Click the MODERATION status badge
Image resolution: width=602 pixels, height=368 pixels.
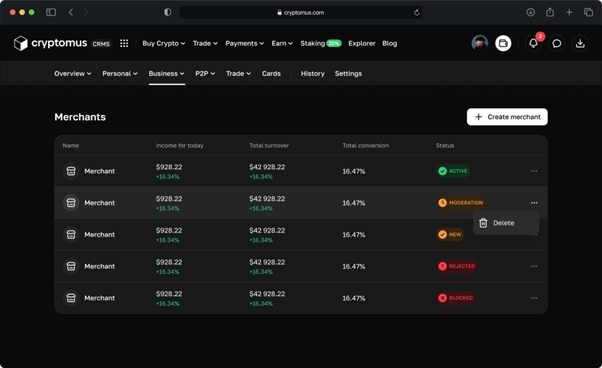pyautogui.click(x=461, y=203)
